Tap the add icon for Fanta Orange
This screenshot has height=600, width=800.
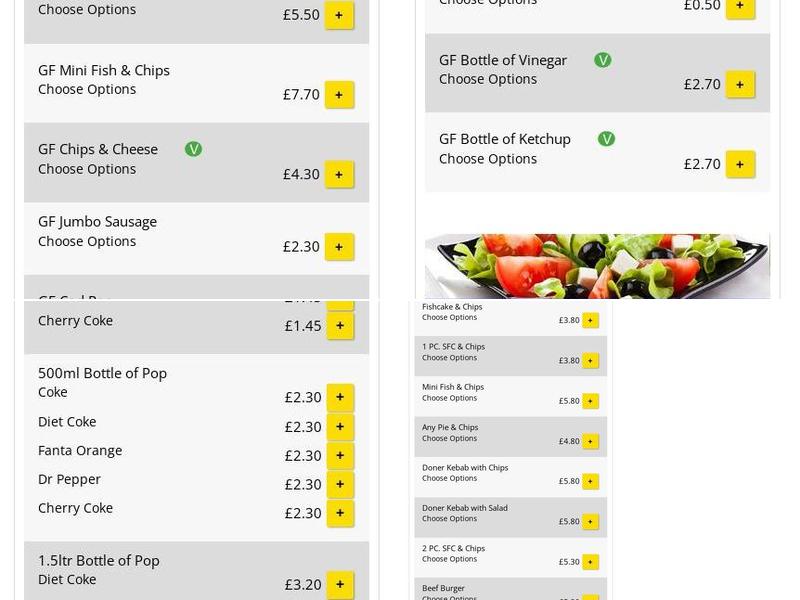pyautogui.click(x=339, y=455)
